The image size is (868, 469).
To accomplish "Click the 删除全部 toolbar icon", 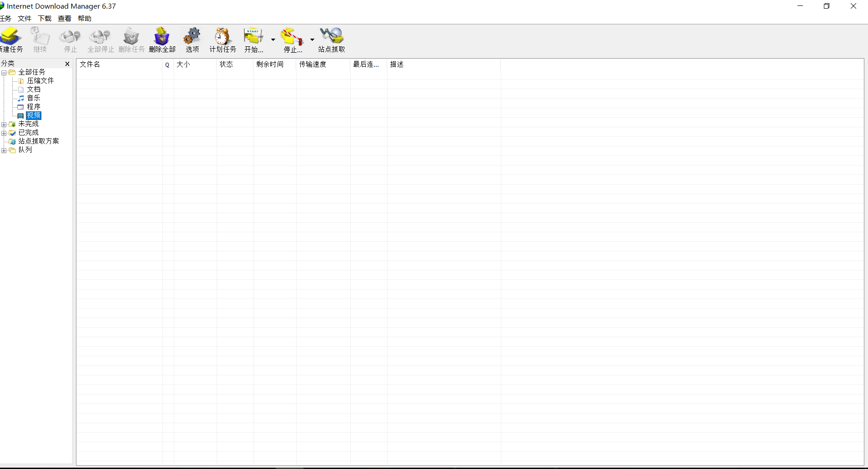I will click(x=162, y=40).
